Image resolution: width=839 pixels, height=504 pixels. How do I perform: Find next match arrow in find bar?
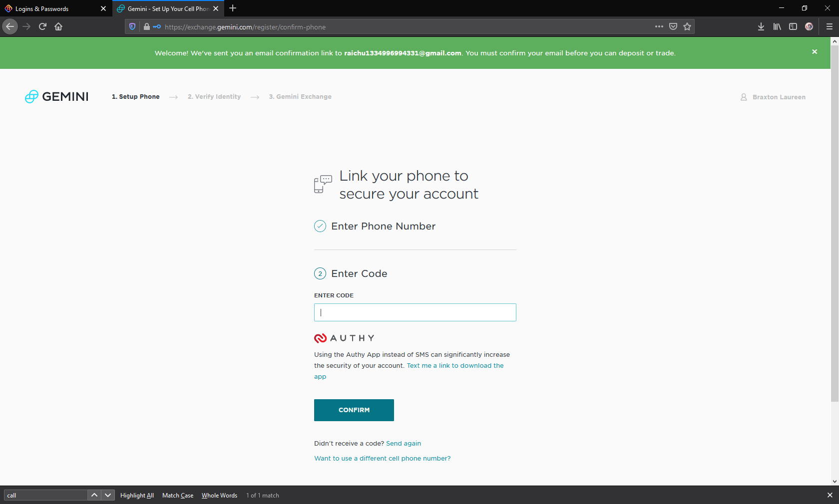(x=108, y=495)
